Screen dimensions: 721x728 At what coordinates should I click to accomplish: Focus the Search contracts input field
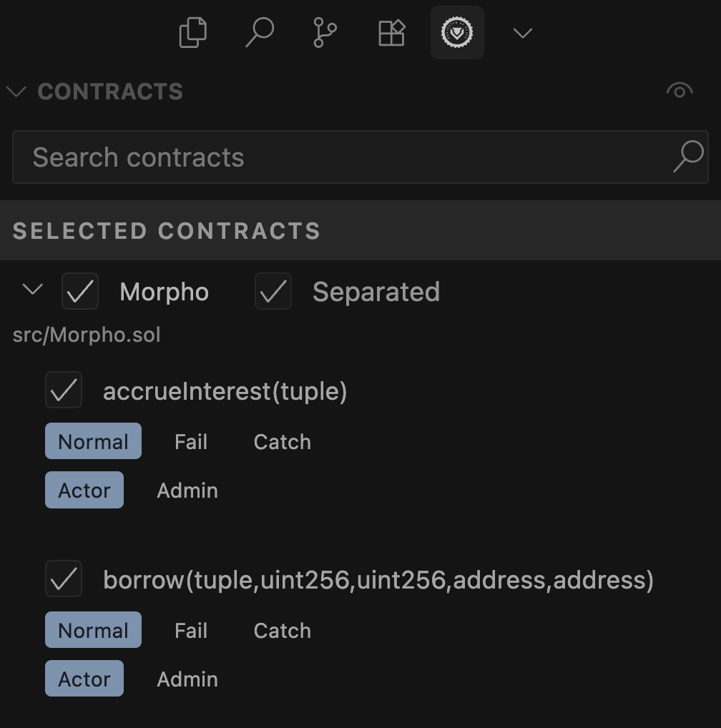coord(360,157)
